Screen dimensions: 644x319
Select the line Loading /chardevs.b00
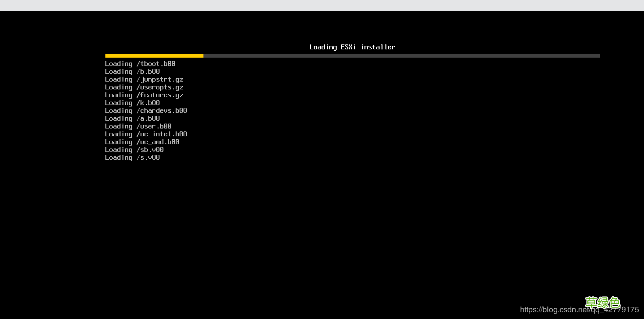146,110
